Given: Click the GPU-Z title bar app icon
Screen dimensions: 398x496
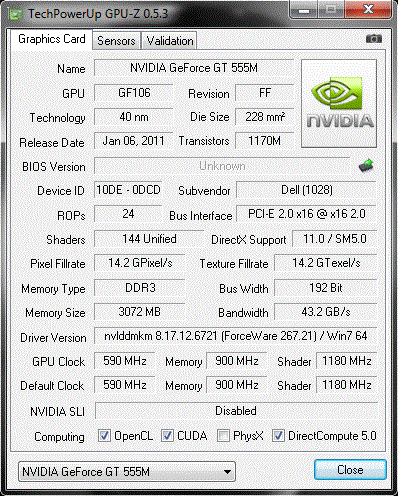Looking at the screenshot, I should pos(15,14).
